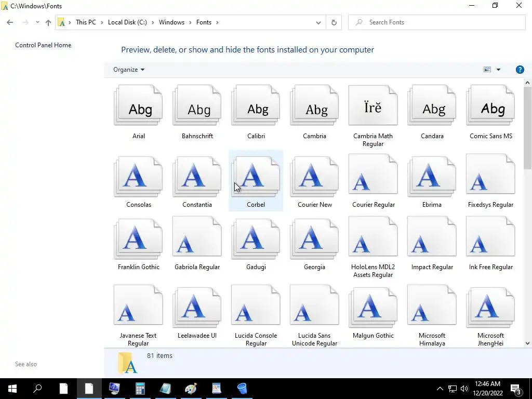
Task: Select the Ebrima font icon
Action: [x=432, y=177]
